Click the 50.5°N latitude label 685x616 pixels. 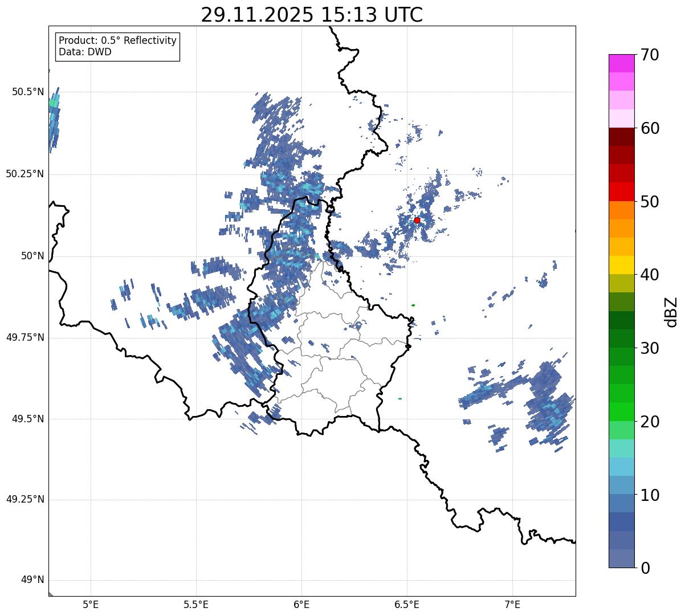point(28,92)
